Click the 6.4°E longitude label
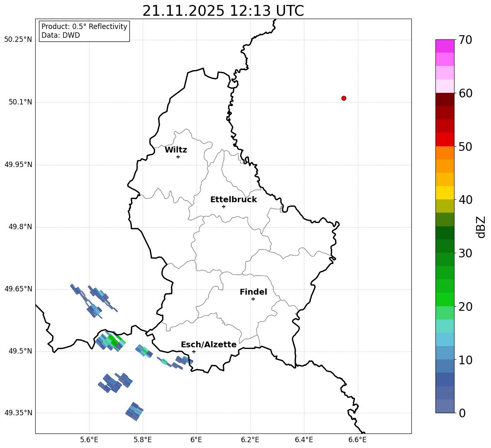Image resolution: width=491 pixels, height=448 pixels. tap(304, 440)
